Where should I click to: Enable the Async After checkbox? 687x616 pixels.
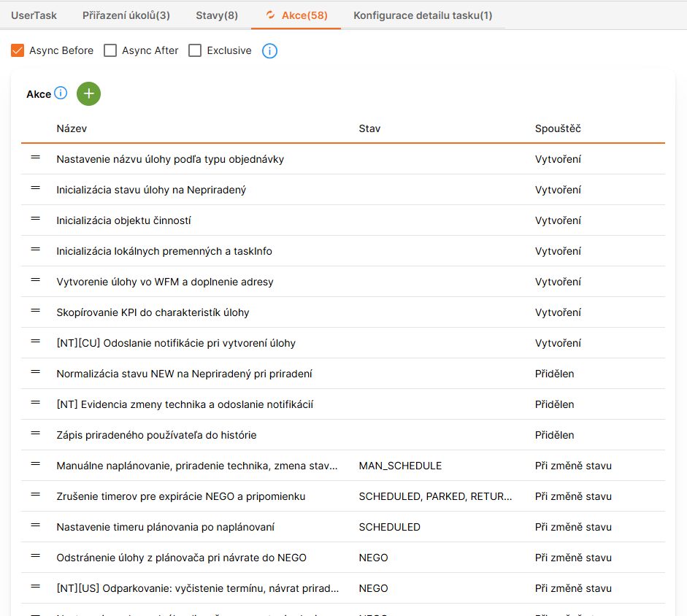pos(110,50)
